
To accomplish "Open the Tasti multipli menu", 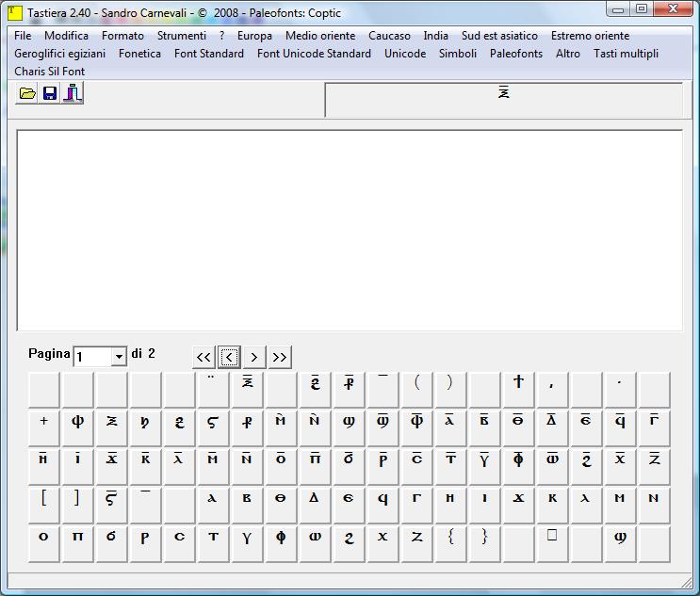I will [626, 54].
